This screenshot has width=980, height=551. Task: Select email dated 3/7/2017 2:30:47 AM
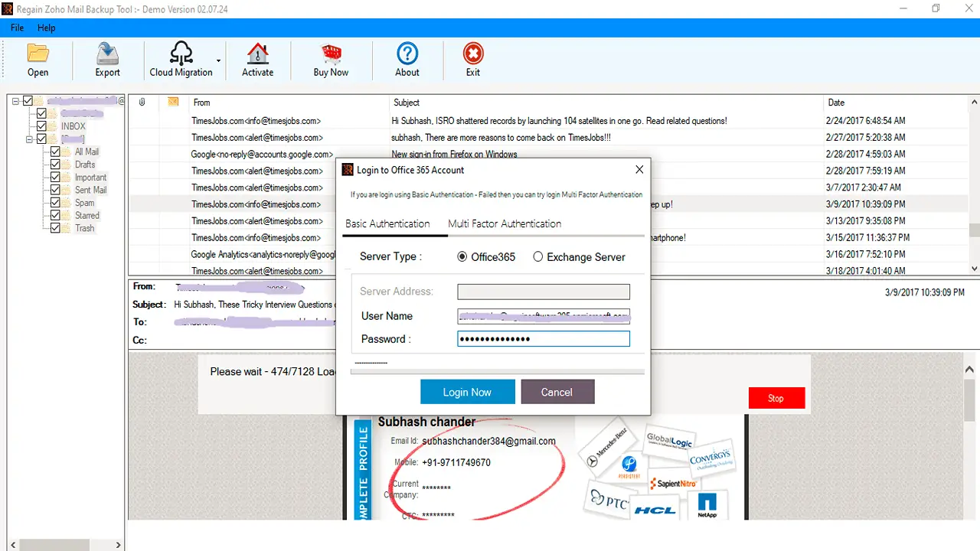(x=549, y=187)
